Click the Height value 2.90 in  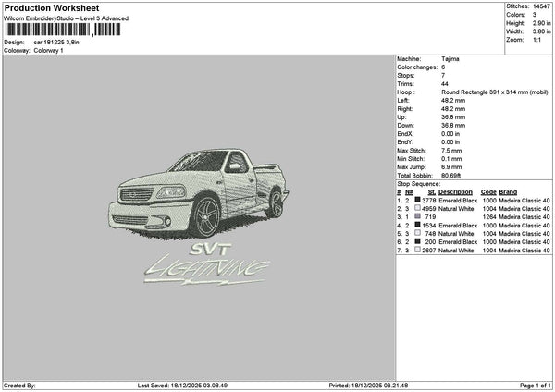pos(541,23)
